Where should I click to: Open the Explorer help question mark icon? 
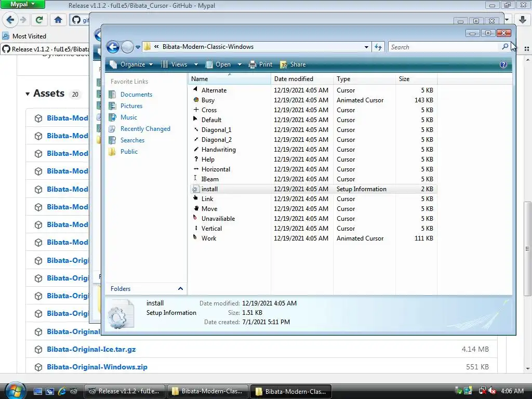point(503,64)
